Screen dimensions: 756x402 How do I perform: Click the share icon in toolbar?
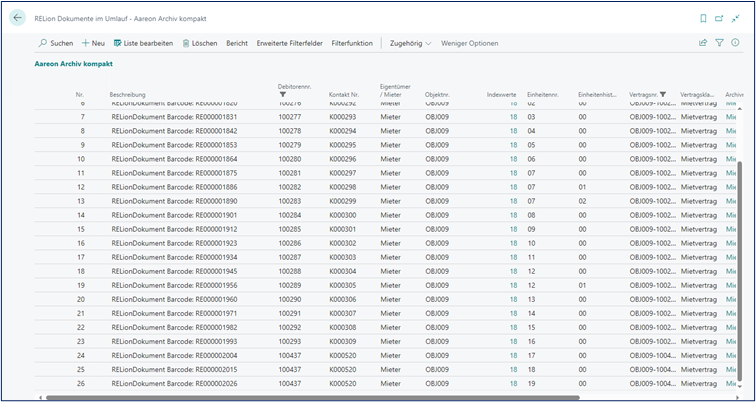tap(703, 43)
